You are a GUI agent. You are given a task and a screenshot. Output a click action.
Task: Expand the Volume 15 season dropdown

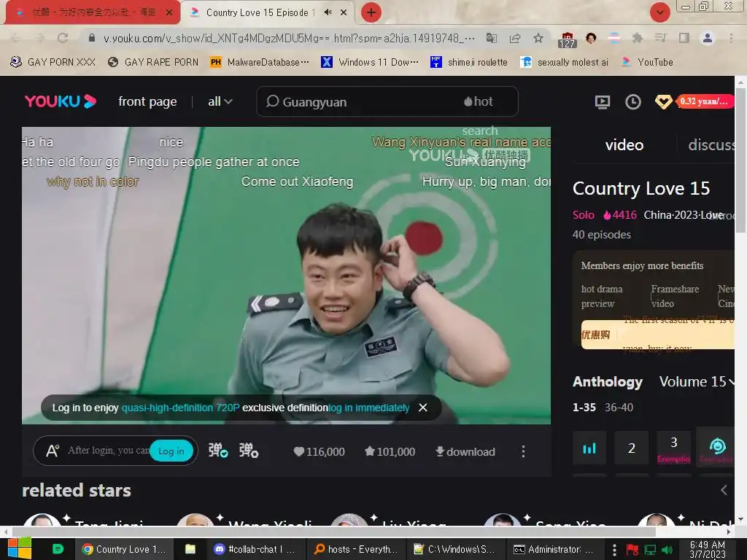pyautogui.click(x=697, y=381)
